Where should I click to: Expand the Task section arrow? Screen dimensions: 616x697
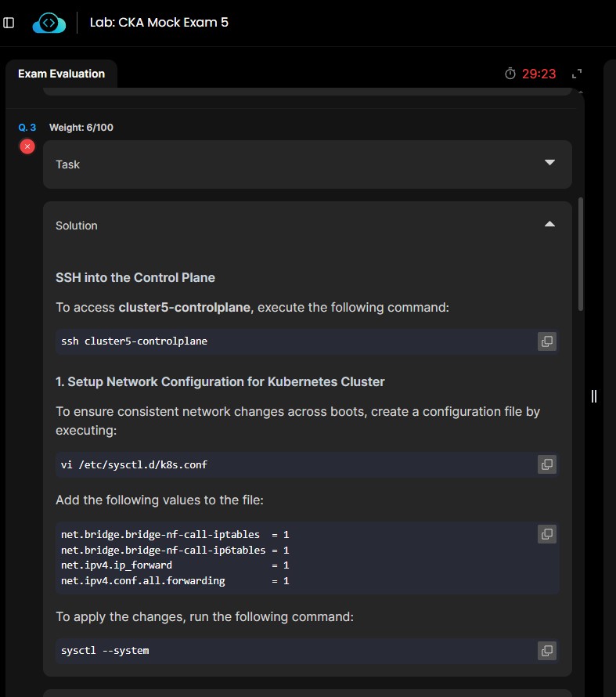pyautogui.click(x=549, y=163)
